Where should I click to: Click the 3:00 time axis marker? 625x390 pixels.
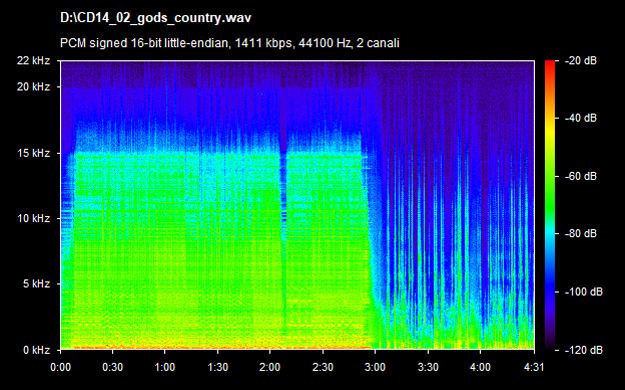tap(375, 367)
